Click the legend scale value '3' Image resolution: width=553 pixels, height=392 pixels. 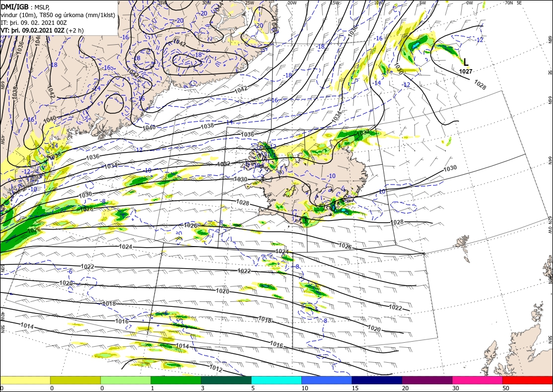pyautogui.click(x=203, y=388)
